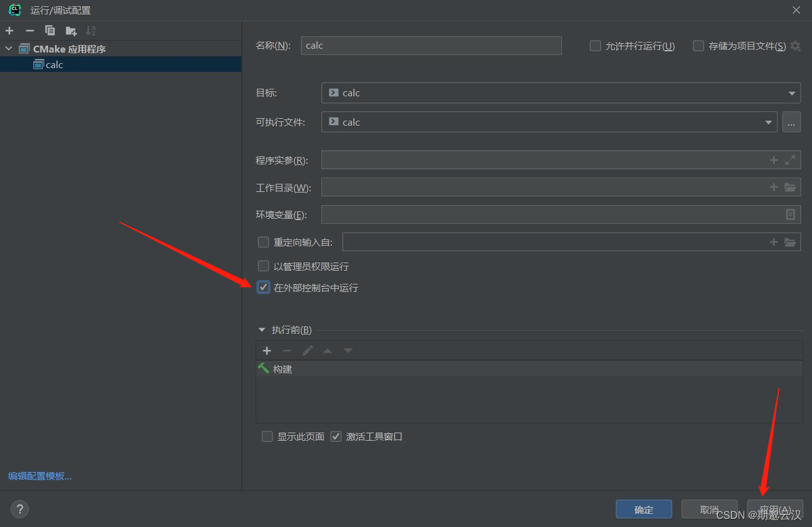
Task: Add a before-launch task
Action: (267, 351)
